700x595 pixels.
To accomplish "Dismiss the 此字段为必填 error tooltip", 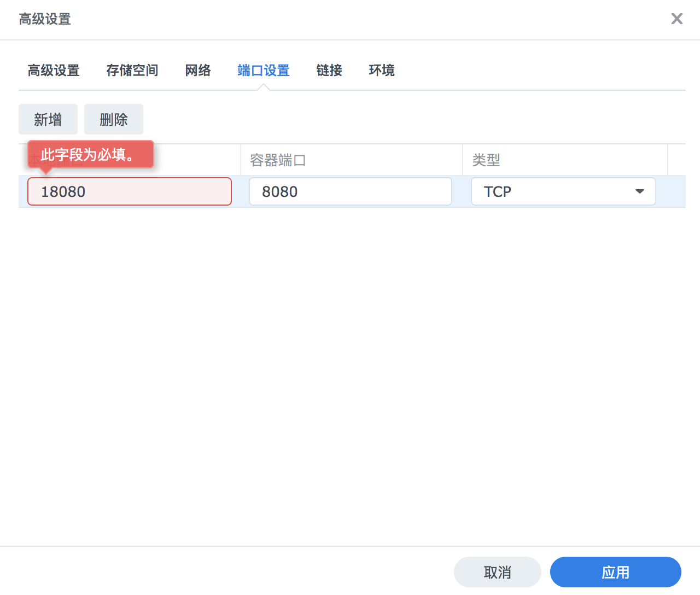I will pos(91,155).
